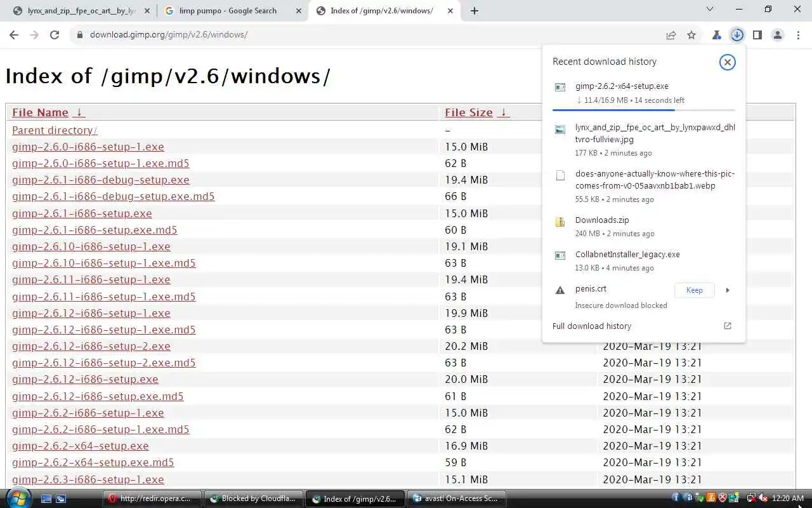Click the webp blank file icon
This screenshot has width=812, height=508.
click(x=560, y=176)
